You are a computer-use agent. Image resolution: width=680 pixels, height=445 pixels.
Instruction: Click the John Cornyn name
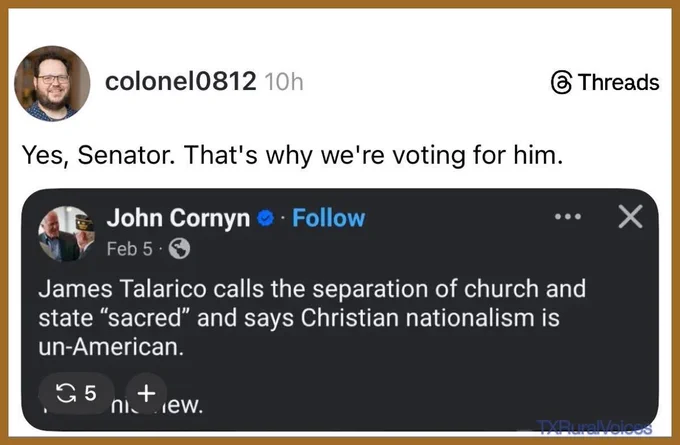pos(178,218)
